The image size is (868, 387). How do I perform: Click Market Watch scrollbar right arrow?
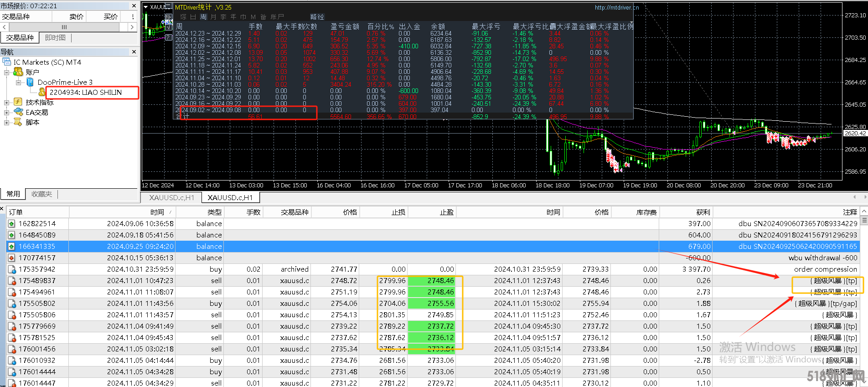click(x=132, y=27)
